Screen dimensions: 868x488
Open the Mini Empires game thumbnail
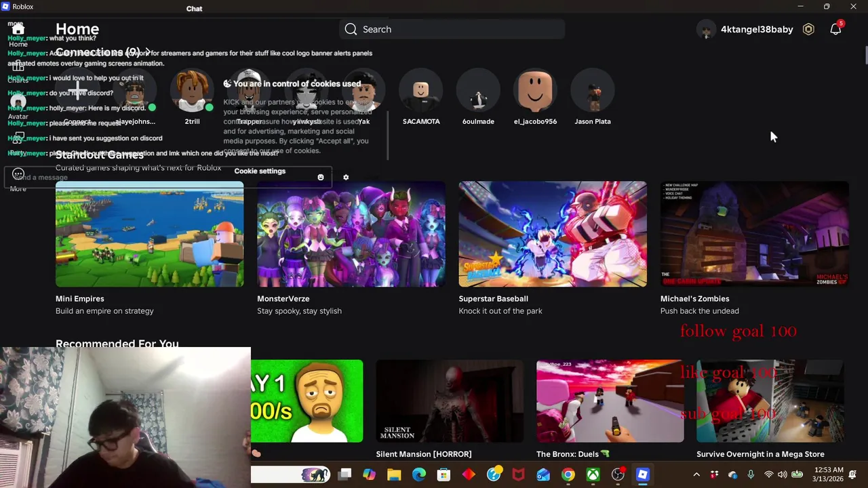pos(149,234)
